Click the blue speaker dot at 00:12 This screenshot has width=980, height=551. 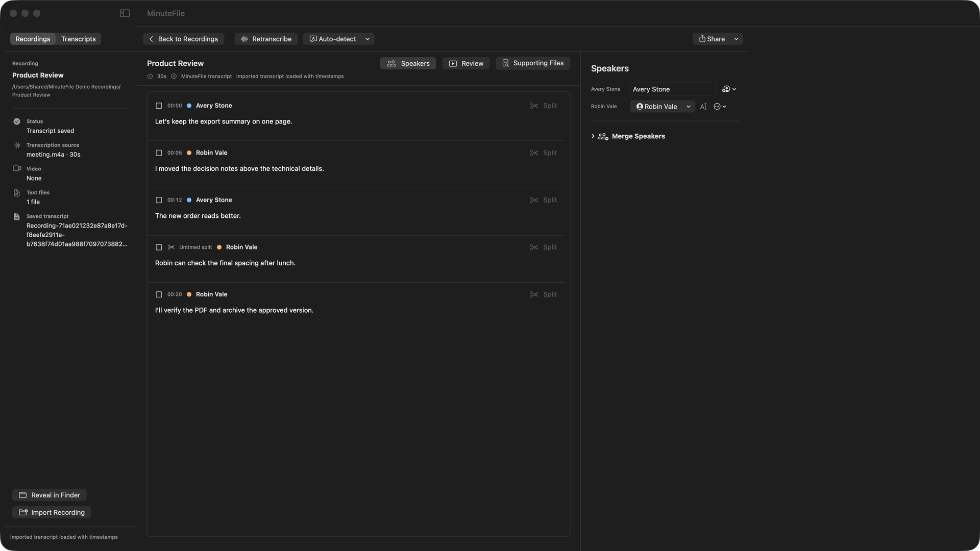189,200
